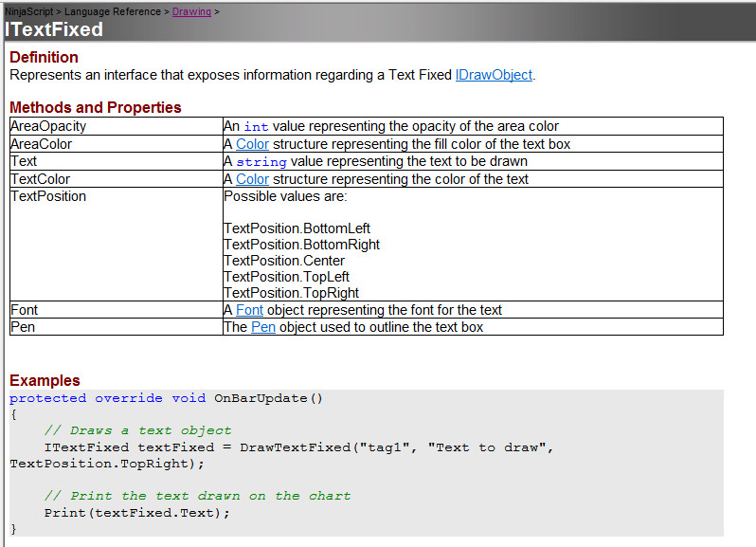Click 'Print(textFixed.Text);' code line
This screenshot has height=547, width=756.
click(x=137, y=513)
